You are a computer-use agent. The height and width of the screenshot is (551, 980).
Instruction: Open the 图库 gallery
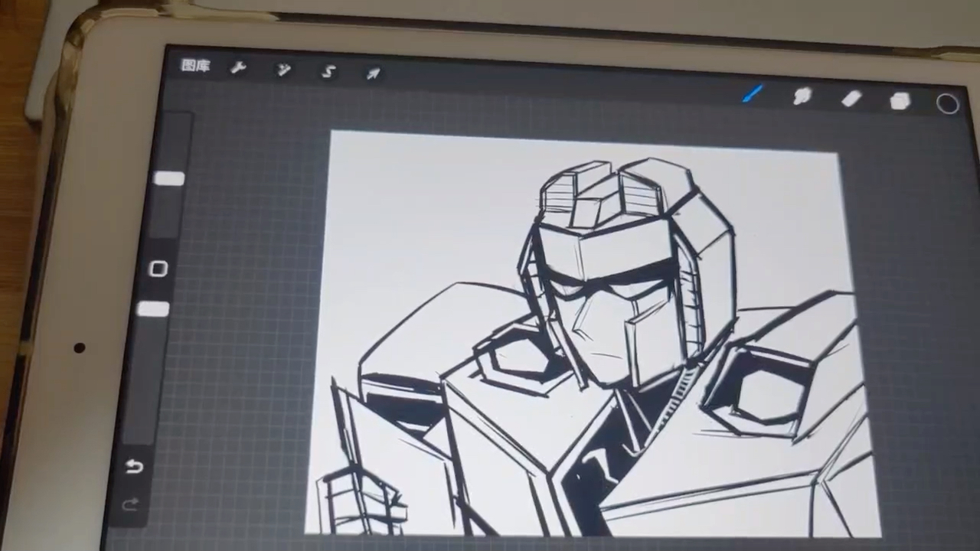tap(195, 66)
